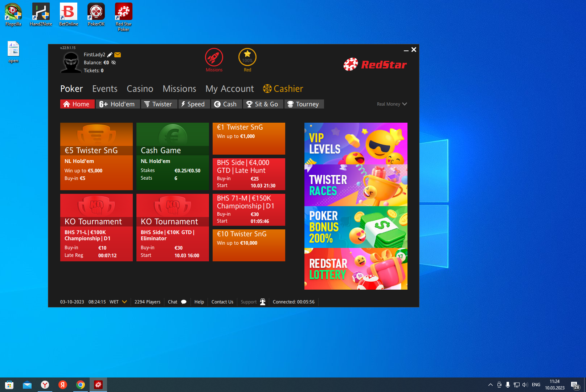Switch to the Casino main tab
Image resolution: width=586 pixels, height=392 pixels.
(x=140, y=89)
